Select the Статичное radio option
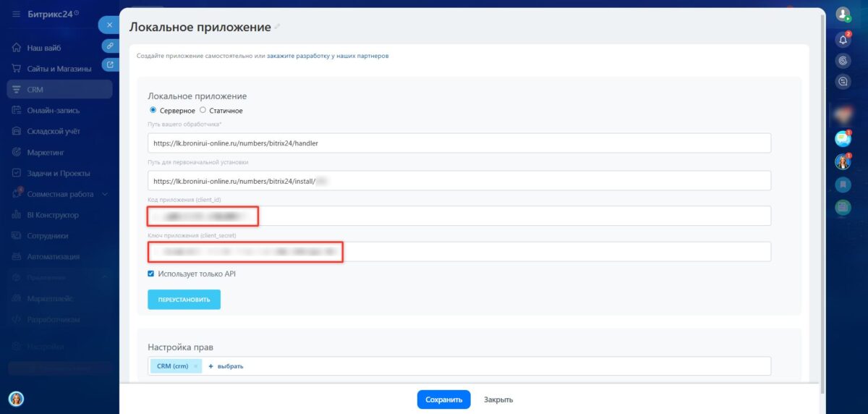 tap(203, 110)
